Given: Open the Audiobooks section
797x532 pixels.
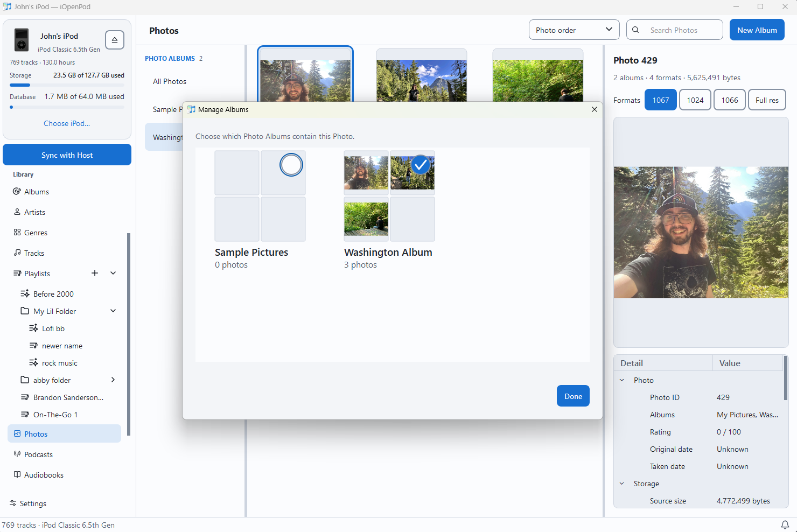Looking at the screenshot, I should click(x=65, y=475).
